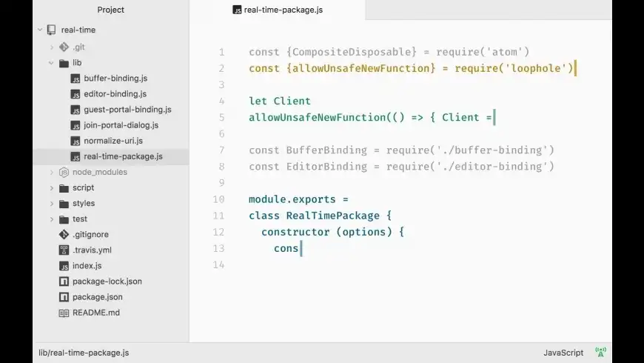
Task: Click the real-time repository icon
Action: tap(51, 30)
